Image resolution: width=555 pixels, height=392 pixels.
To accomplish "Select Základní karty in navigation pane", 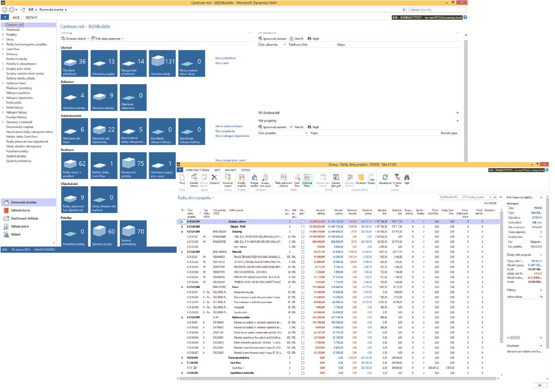I will (x=28, y=210).
